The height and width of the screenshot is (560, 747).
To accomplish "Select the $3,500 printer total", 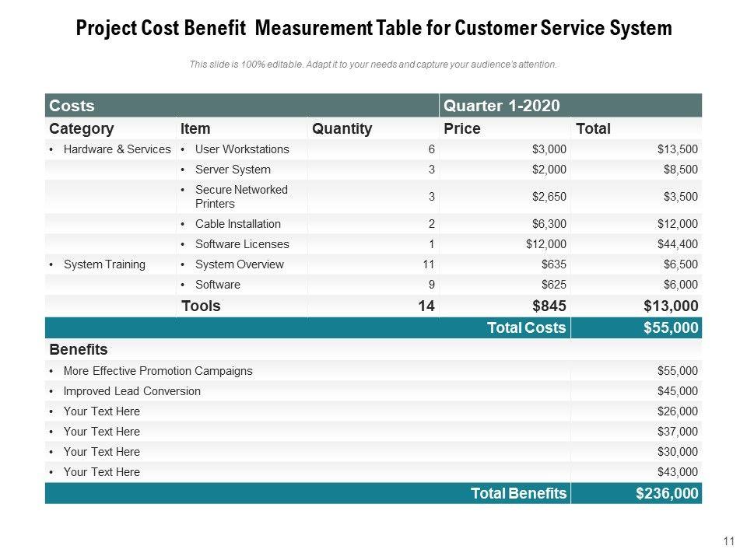I will click(x=681, y=197).
